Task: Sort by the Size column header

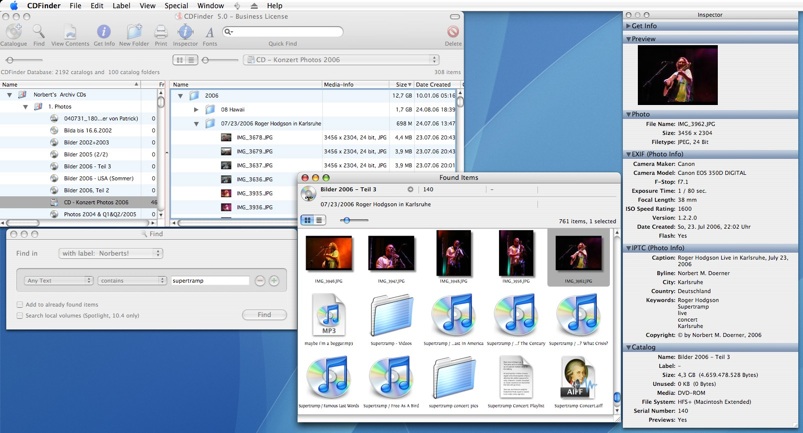Action: (402, 84)
